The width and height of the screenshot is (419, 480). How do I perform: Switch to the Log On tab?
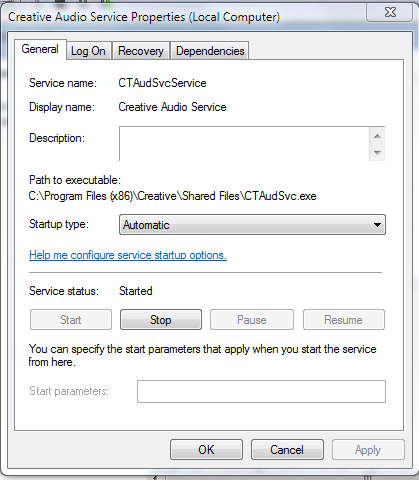88,51
